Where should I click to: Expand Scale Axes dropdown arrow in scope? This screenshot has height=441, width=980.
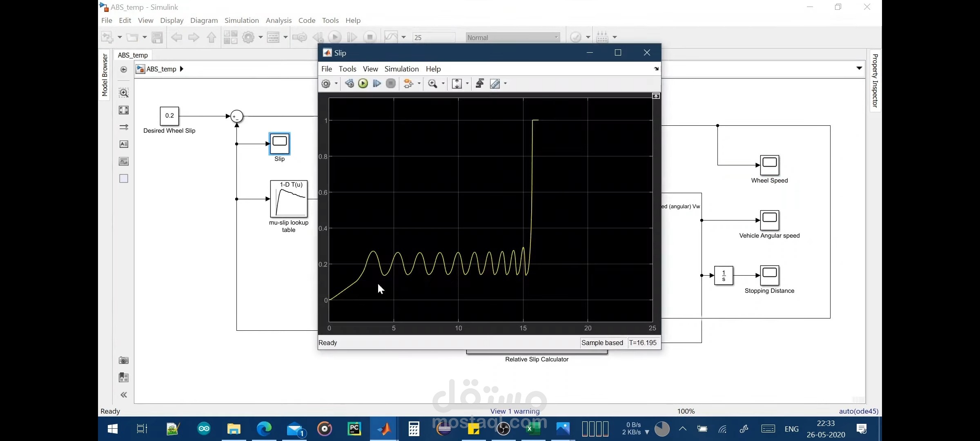[468, 84]
